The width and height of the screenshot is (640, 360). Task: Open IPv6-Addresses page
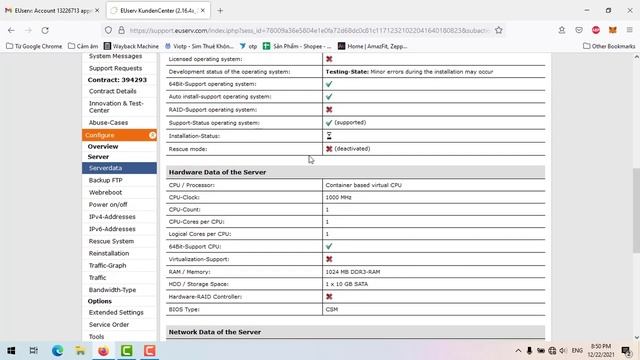[112, 229]
